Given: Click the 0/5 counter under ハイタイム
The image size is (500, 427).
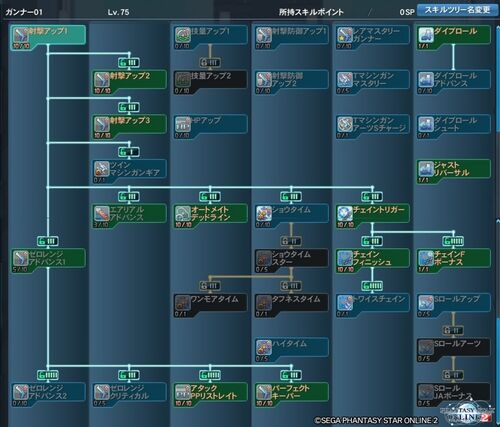Looking at the screenshot, I should tap(262, 359).
